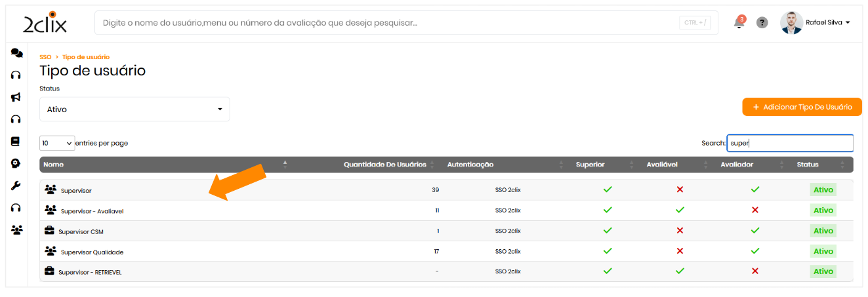Screen dimensions: 868x297
Task: Open the book icon in sidebar
Action: coord(16,141)
